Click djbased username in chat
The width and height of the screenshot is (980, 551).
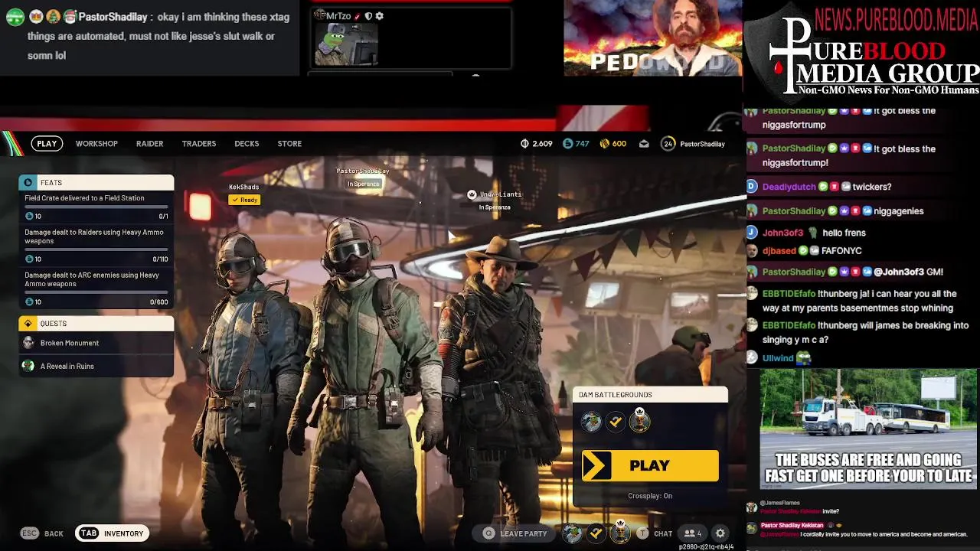[x=779, y=251]
